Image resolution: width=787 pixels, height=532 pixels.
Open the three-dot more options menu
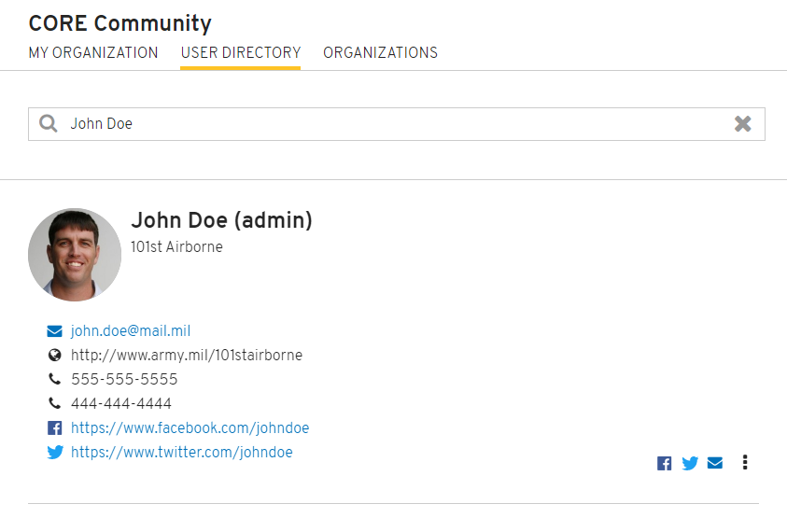pos(745,462)
